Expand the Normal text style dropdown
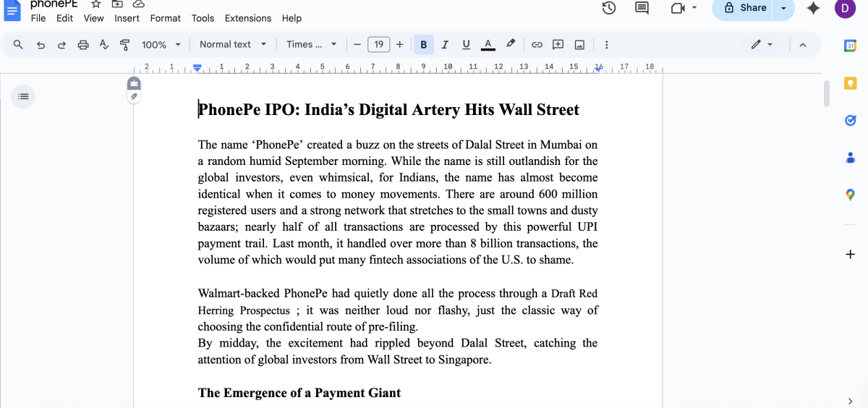The height and width of the screenshot is (408, 868). point(233,45)
